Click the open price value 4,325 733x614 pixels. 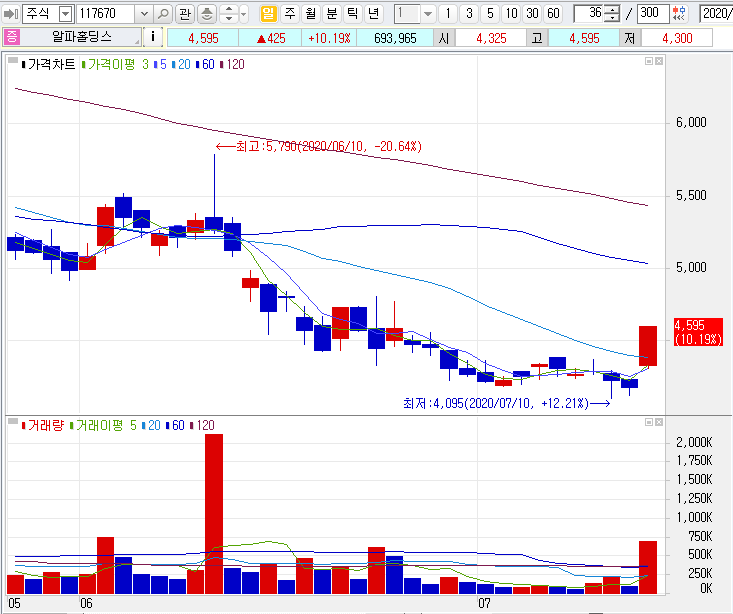click(491, 38)
